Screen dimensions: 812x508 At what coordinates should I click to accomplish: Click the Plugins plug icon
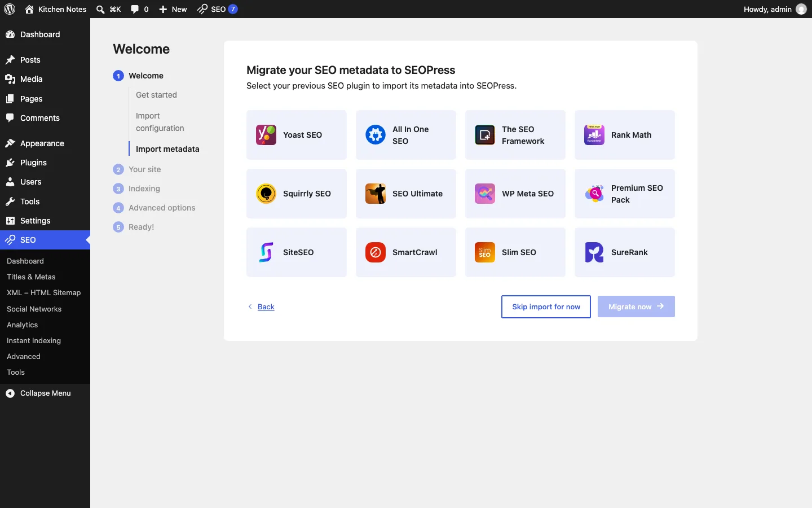coord(10,163)
